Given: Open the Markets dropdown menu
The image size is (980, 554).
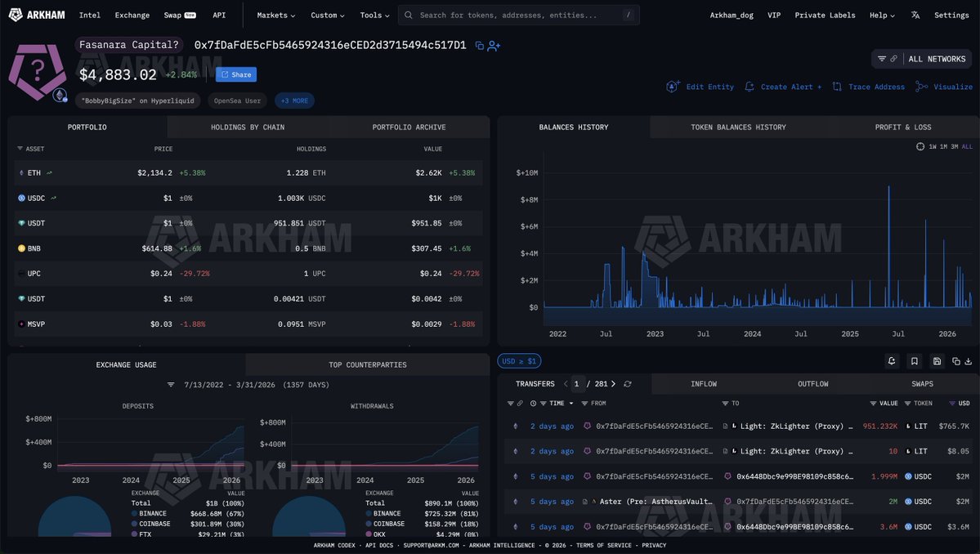Looking at the screenshot, I should 275,15.
